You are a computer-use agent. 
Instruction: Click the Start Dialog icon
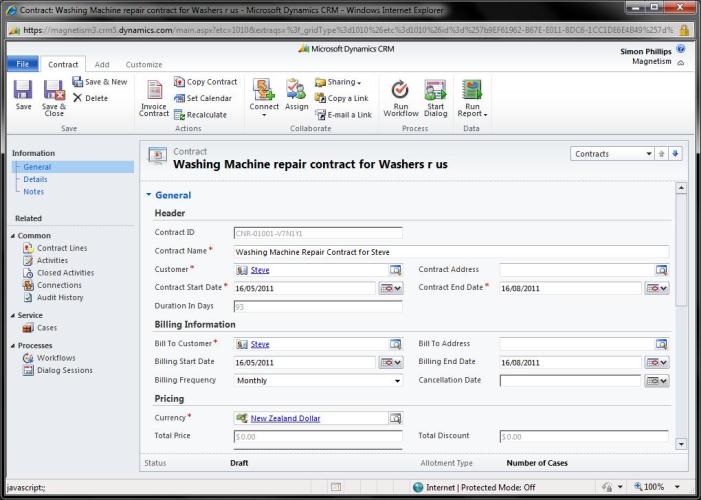coord(436,91)
